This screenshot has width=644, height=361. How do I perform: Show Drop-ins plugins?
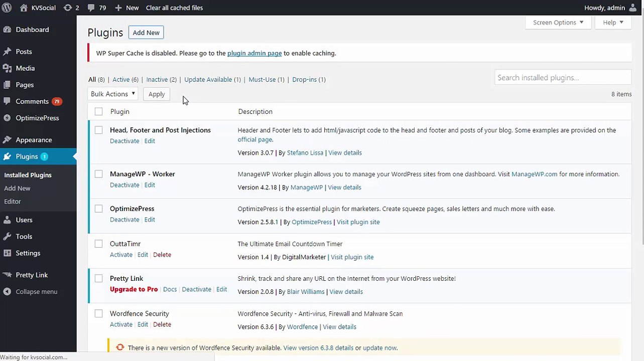coord(309,79)
